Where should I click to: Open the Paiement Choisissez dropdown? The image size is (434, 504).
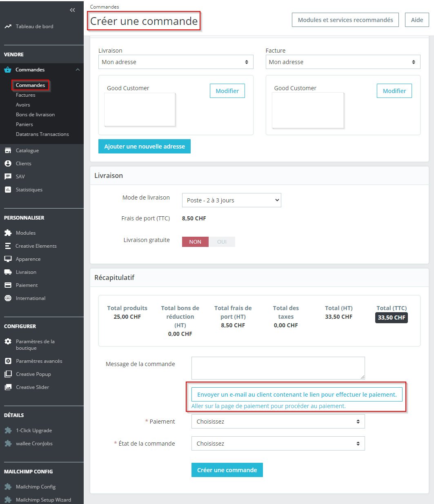tap(278, 422)
